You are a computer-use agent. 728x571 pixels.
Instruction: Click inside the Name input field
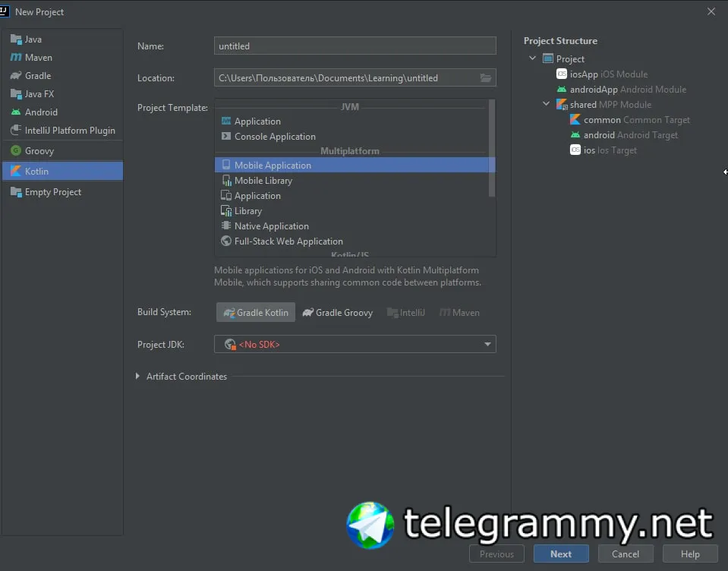355,46
